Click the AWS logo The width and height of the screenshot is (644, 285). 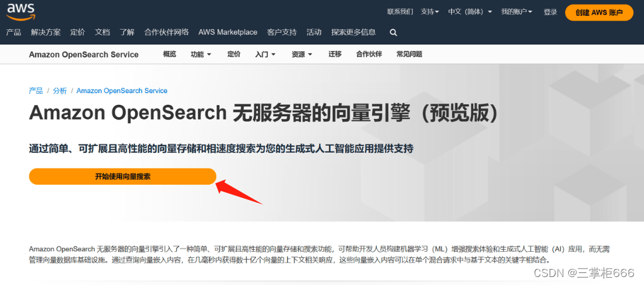(21, 11)
